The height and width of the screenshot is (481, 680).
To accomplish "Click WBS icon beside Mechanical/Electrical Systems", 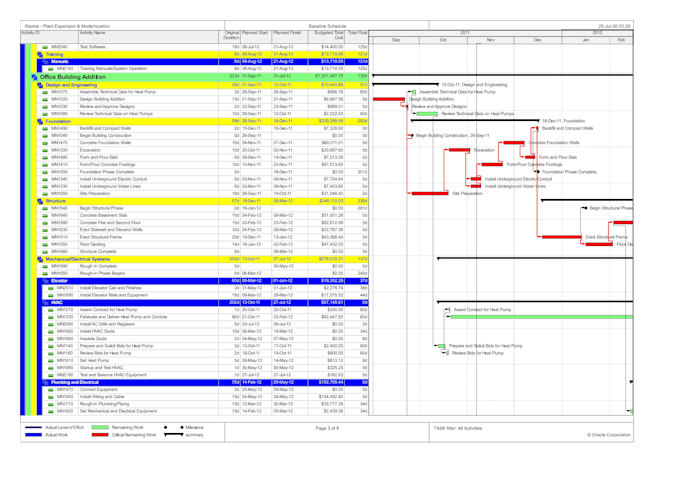I will pos(40,259).
